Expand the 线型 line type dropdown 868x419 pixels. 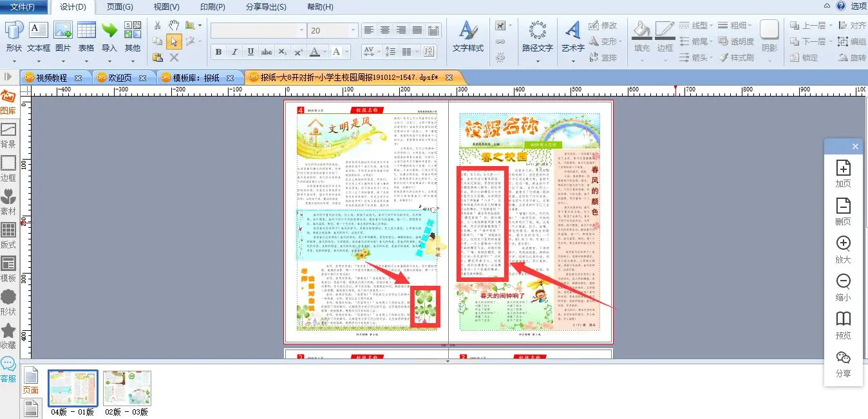(712, 25)
